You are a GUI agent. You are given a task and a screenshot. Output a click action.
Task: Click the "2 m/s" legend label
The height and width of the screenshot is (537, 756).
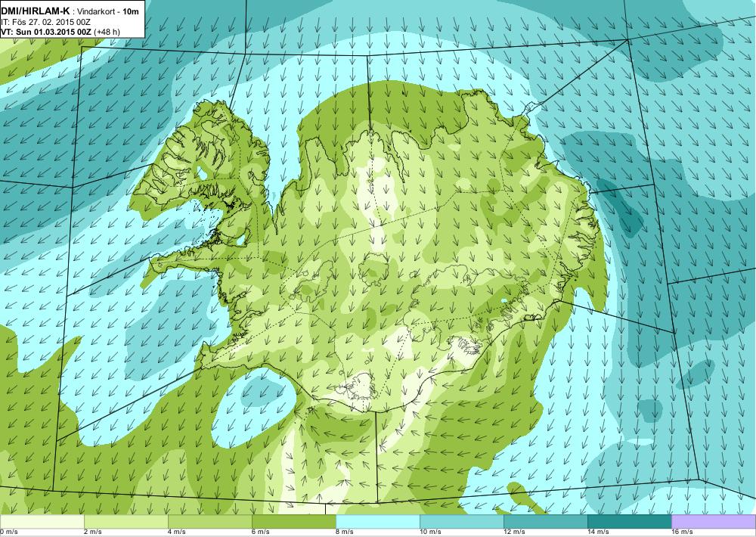[92, 532]
